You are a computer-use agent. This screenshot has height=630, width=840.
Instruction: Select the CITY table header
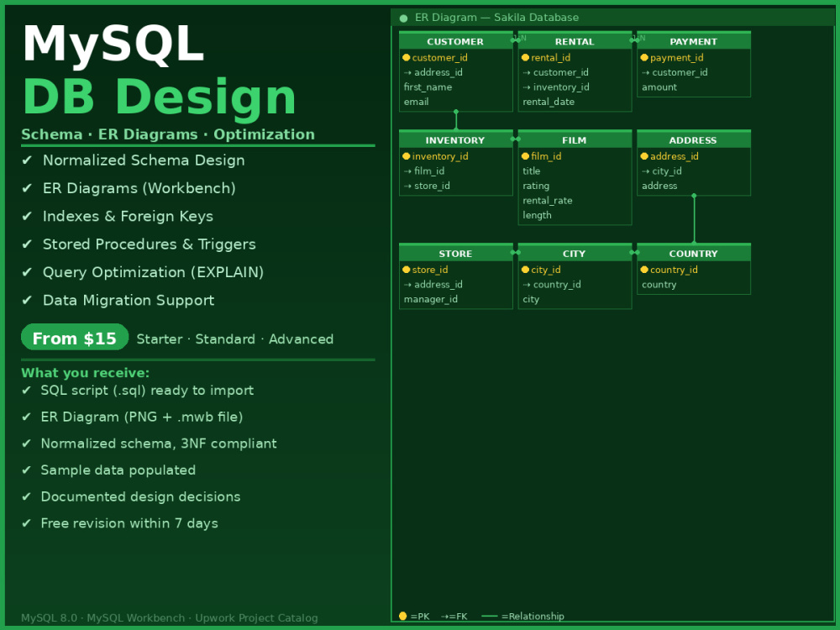click(575, 253)
